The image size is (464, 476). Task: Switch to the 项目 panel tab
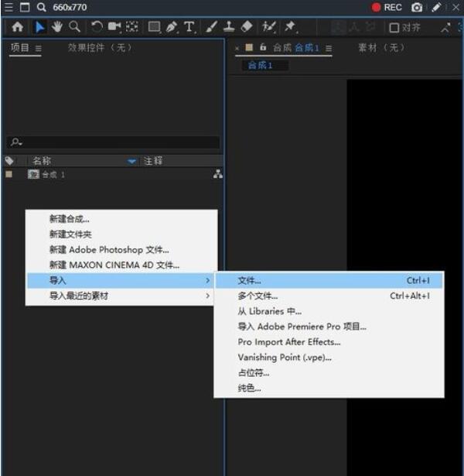19,48
